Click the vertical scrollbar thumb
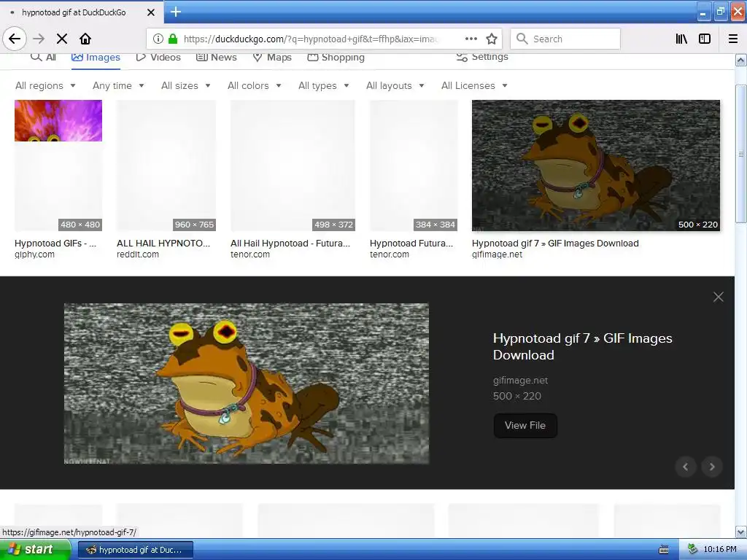The height and width of the screenshot is (560, 747). click(740, 154)
